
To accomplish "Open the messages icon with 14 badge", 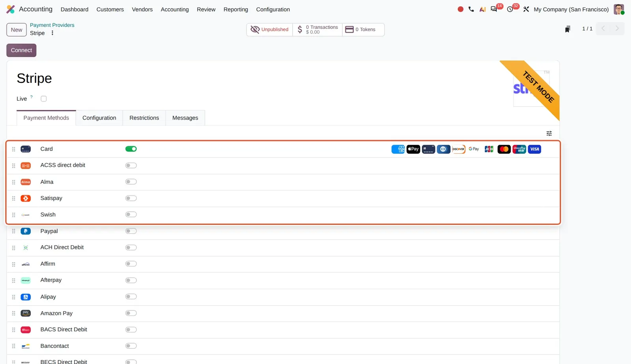I will (x=494, y=9).
